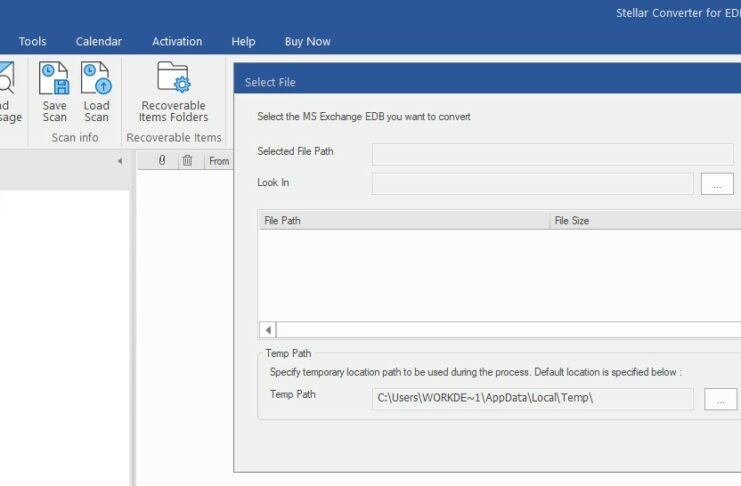Open the Tools menu tab
The image size is (741, 486).
pos(32,42)
